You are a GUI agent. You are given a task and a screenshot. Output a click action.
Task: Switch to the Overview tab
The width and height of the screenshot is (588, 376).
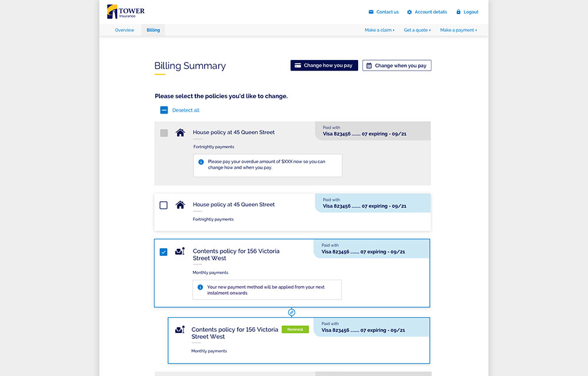click(x=125, y=30)
